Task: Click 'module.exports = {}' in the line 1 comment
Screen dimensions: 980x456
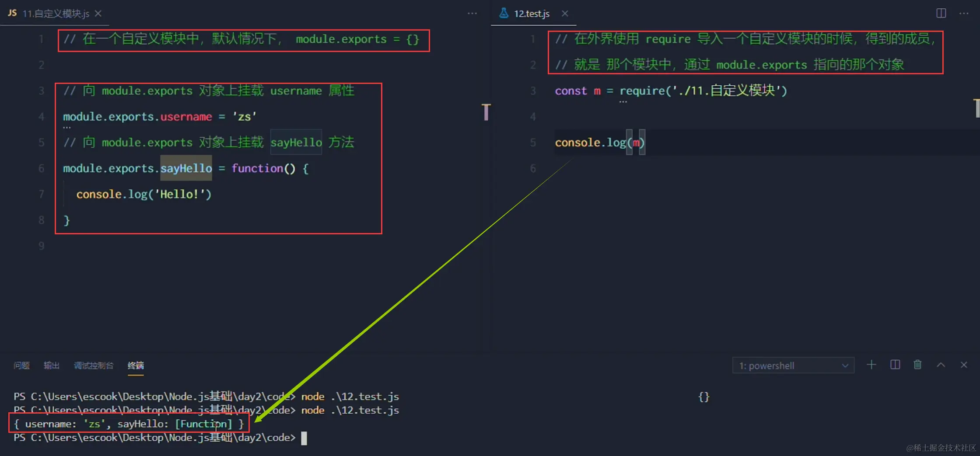Action: tap(357, 39)
